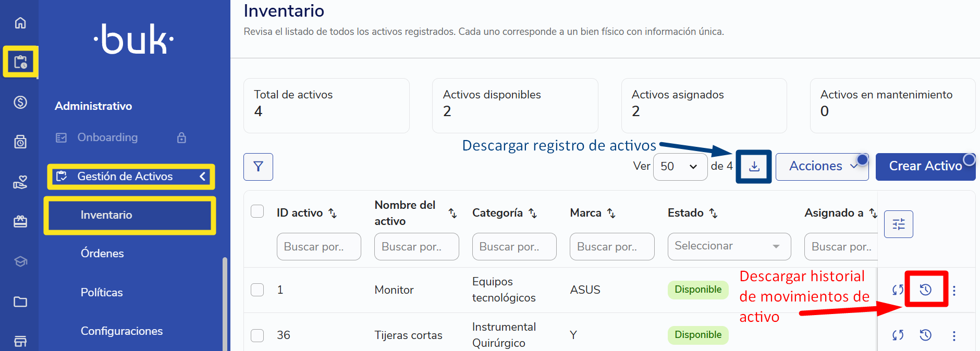The image size is (980, 351).
Task: Open the dollar coin payroll icon
Action: click(x=20, y=102)
